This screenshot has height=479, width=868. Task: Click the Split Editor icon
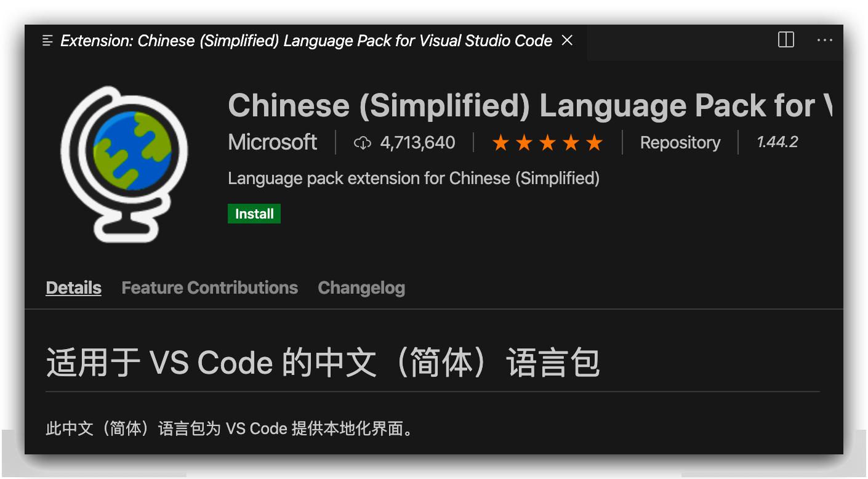point(786,40)
